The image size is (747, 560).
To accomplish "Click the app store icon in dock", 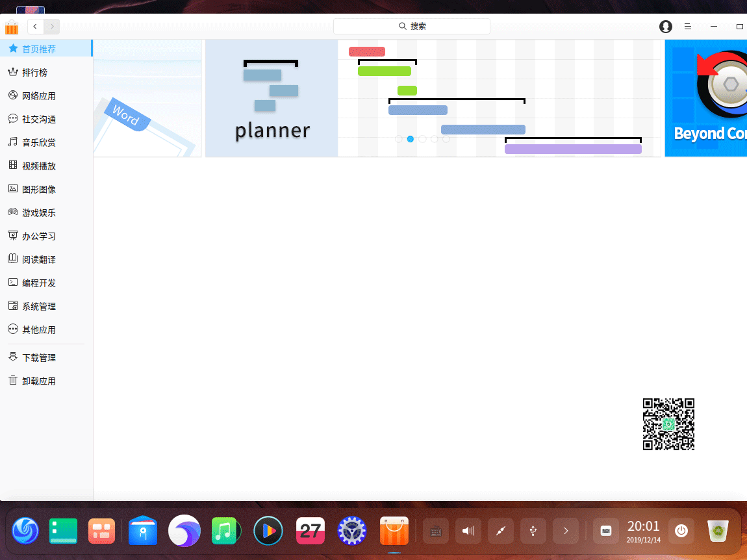I will pos(394,531).
